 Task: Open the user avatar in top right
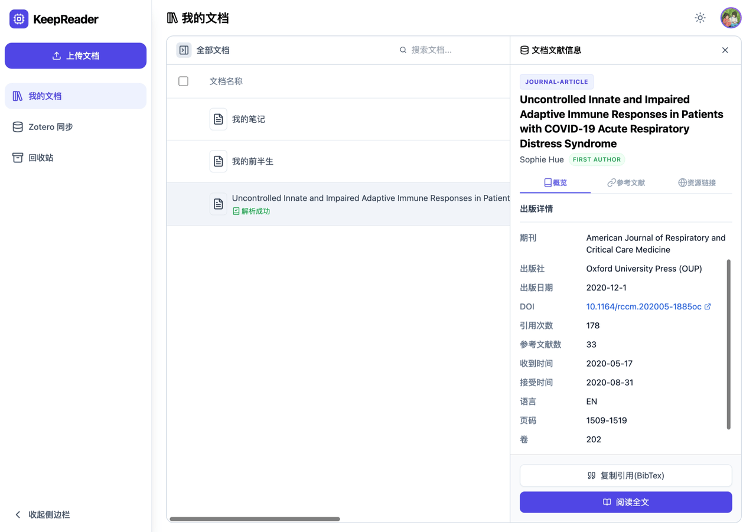pyautogui.click(x=731, y=18)
